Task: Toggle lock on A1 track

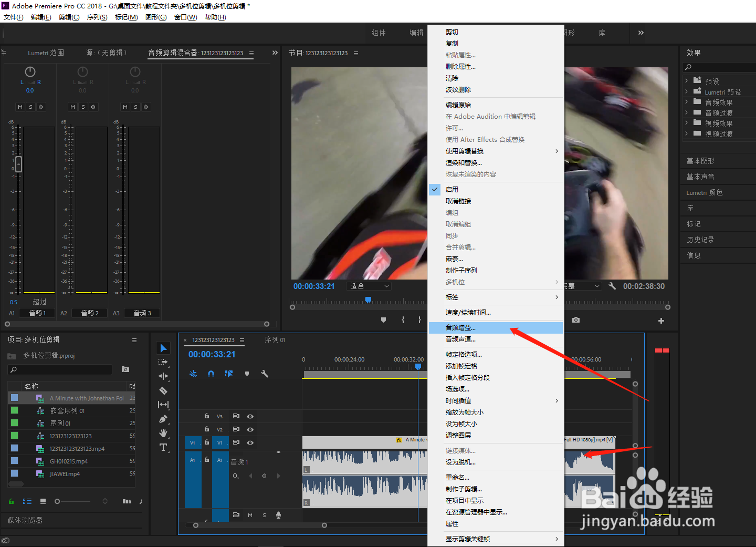Action: coord(207,459)
